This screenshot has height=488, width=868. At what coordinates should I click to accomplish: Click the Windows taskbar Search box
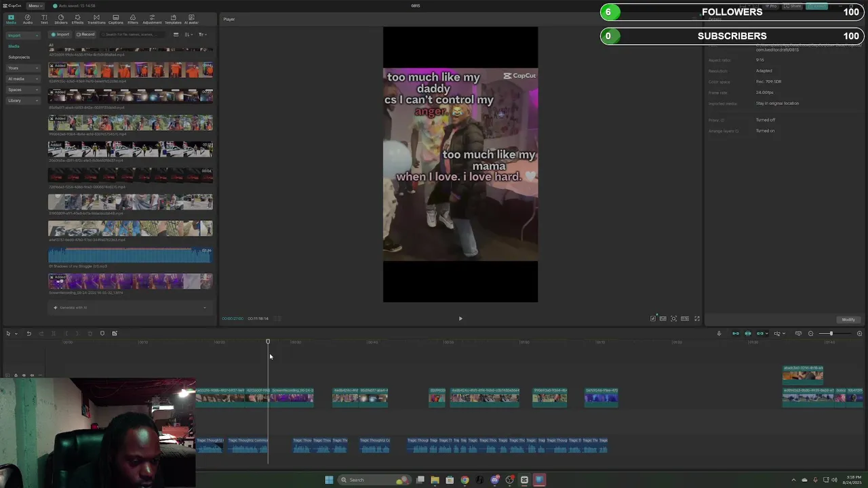374,480
